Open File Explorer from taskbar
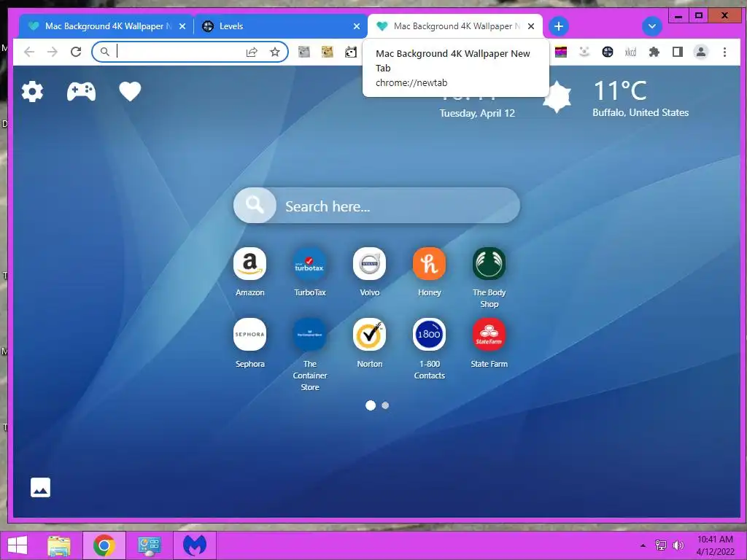This screenshot has height=560, width=747. point(59,545)
